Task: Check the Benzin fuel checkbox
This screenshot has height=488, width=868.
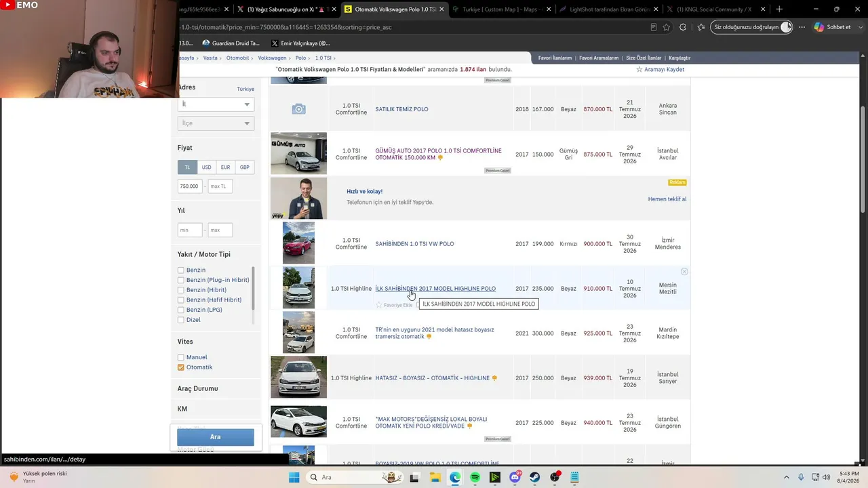Action: point(181,270)
